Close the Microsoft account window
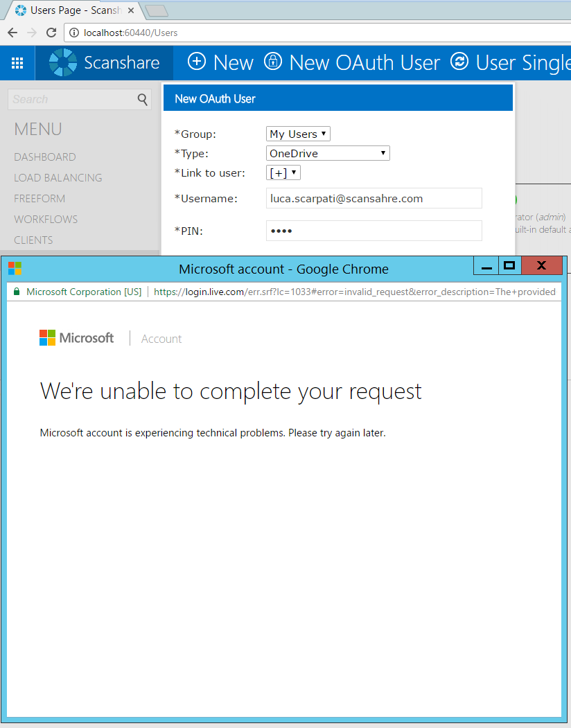The width and height of the screenshot is (571, 728). coord(542,266)
